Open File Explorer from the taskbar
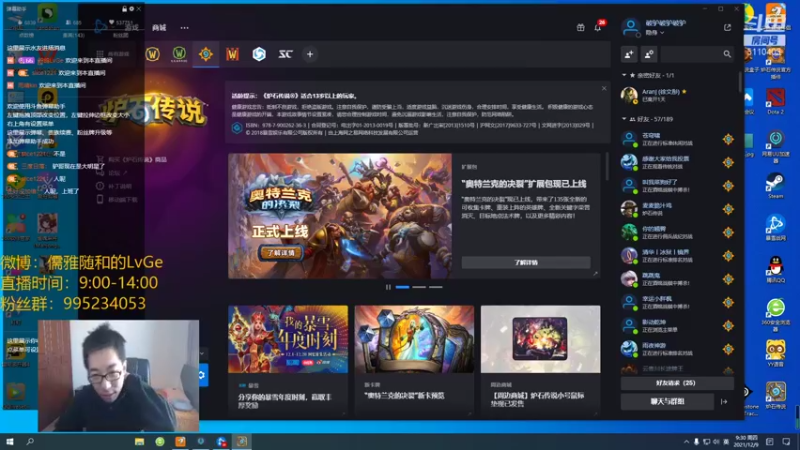 [139, 441]
